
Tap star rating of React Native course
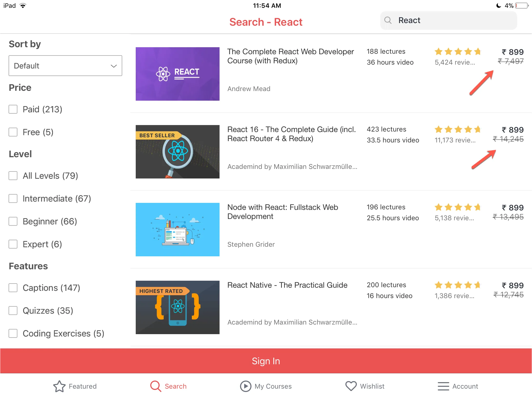458,285
